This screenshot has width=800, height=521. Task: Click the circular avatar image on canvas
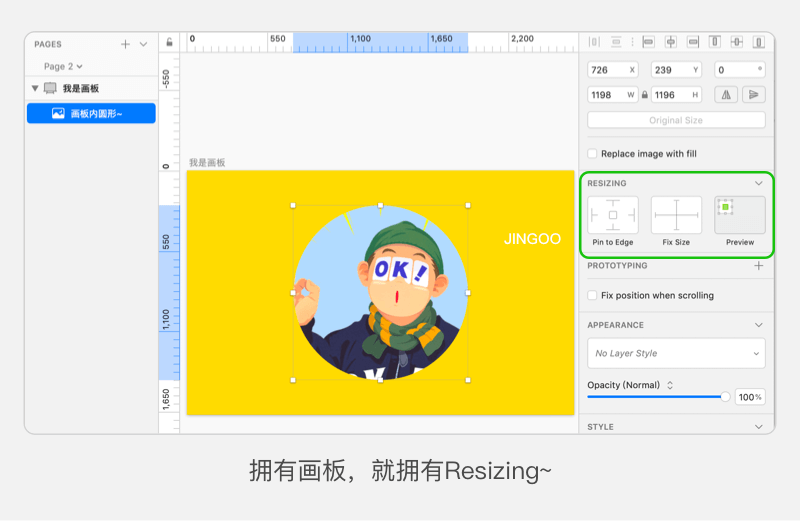click(381, 293)
